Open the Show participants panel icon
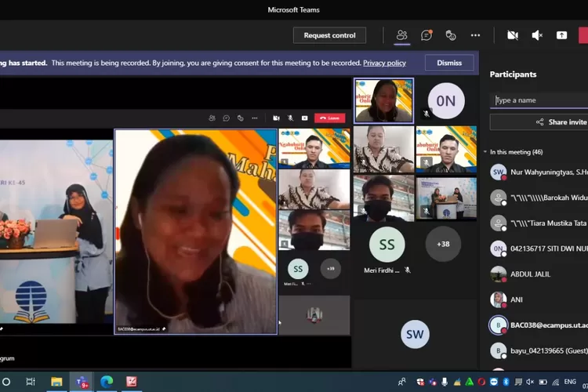 401,35
